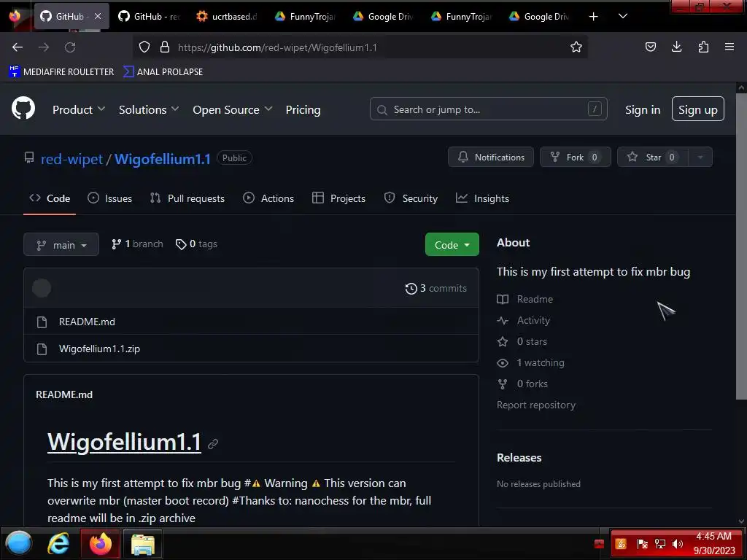The image size is (747, 560).
Task: Open the Projects tab
Action: point(338,198)
